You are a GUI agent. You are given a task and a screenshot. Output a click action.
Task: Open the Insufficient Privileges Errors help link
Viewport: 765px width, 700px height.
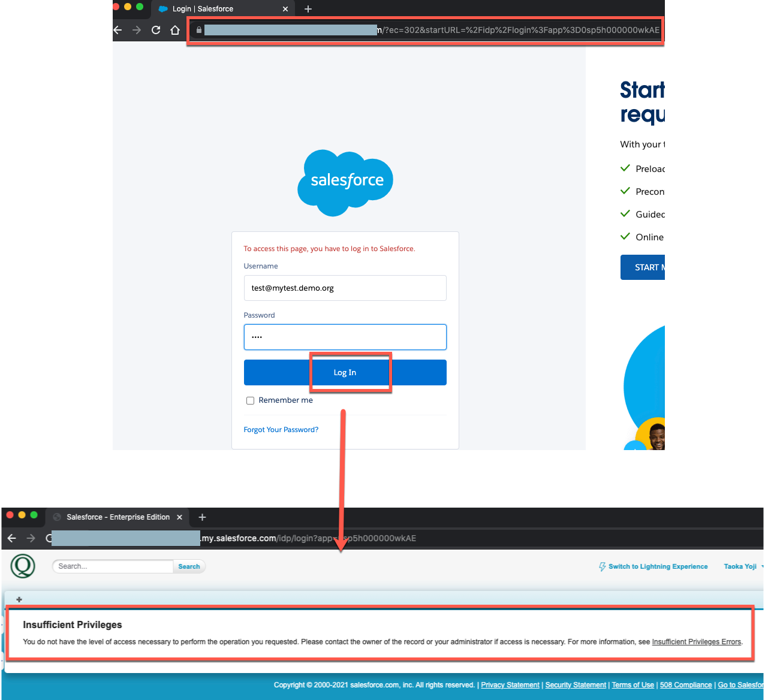click(x=696, y=641)
